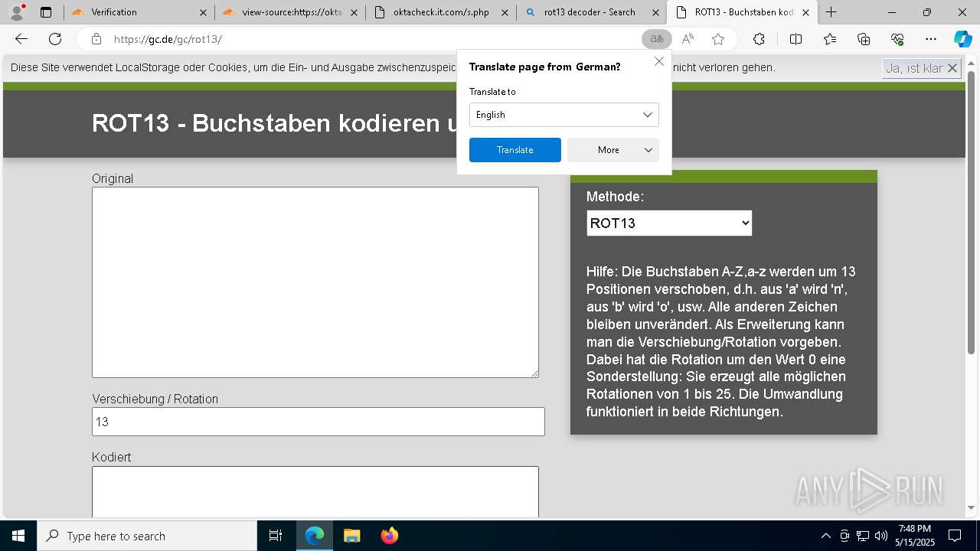Expand the Methode ROT13 dropdown
This screenshot has width=980, height=551.
pos(669,223)
